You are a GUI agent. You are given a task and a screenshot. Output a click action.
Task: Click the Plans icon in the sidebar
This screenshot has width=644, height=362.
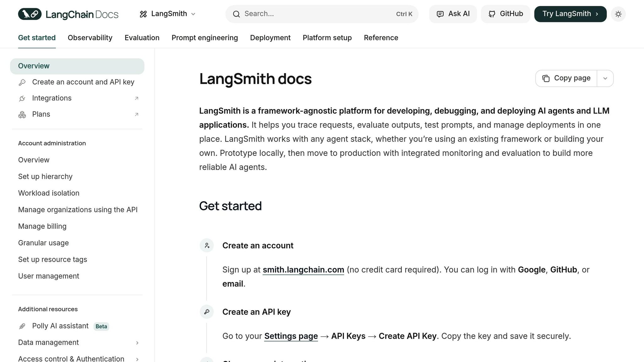22,114
